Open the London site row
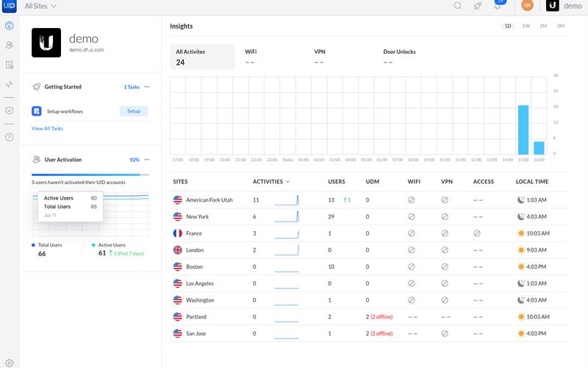588x368 pixels. coord(370,250)
